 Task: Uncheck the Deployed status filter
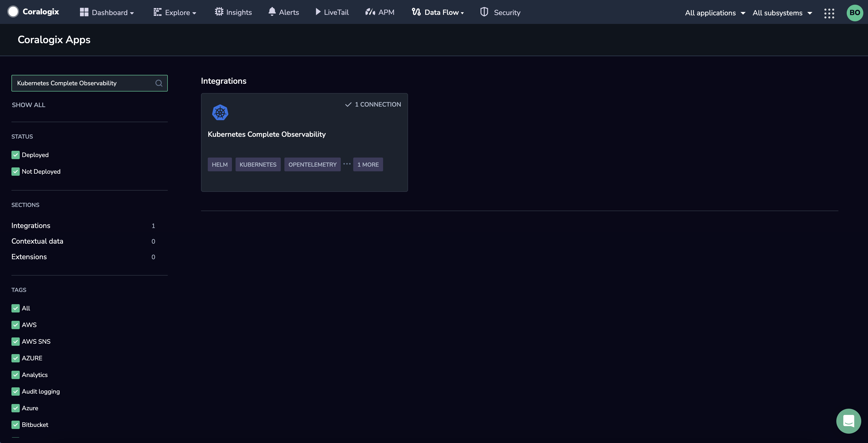pos(16,155)
